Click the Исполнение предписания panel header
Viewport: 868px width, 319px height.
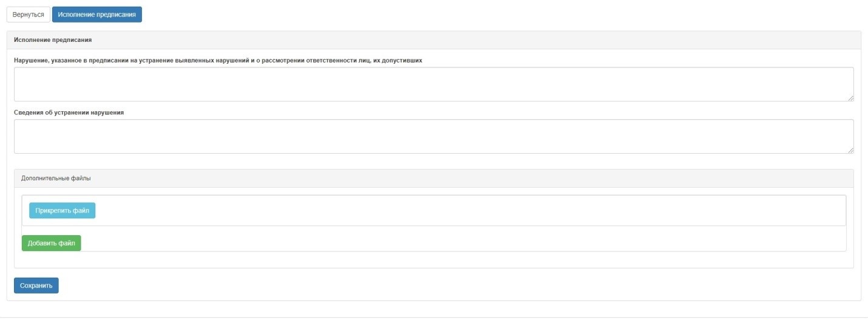[x=434, y=40]
